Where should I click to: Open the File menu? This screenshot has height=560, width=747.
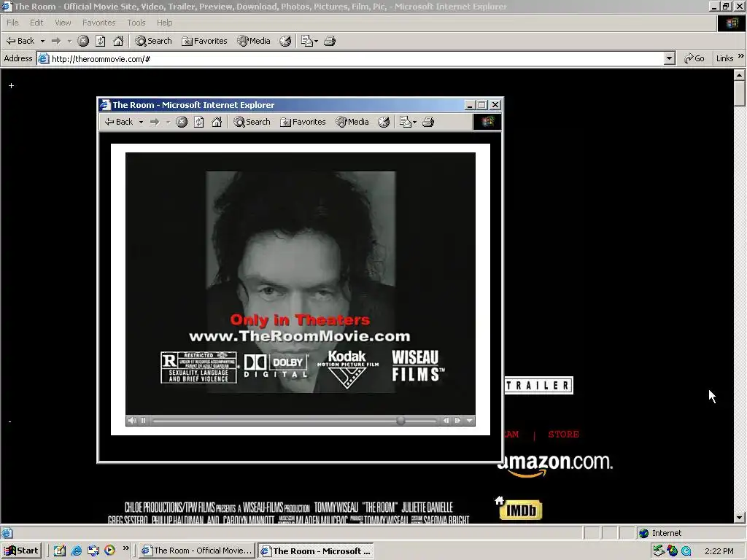point(12,23)
